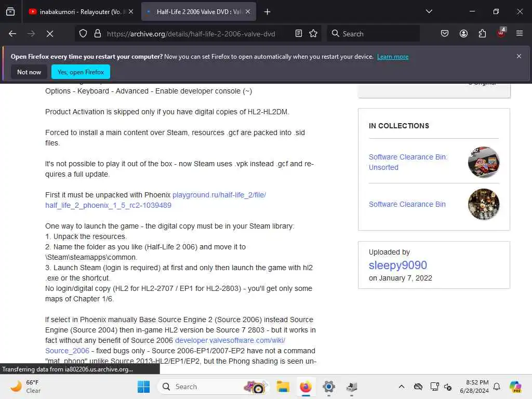Click Software Clearance Bin Unsorted thumbnail
Viewport: 532px width, 399px height.
[484, 162]
